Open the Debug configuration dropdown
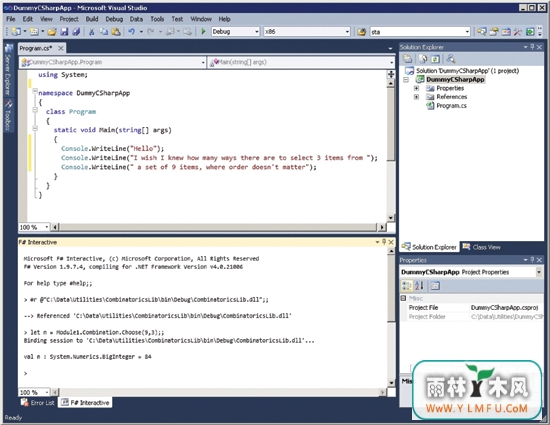 257,32
